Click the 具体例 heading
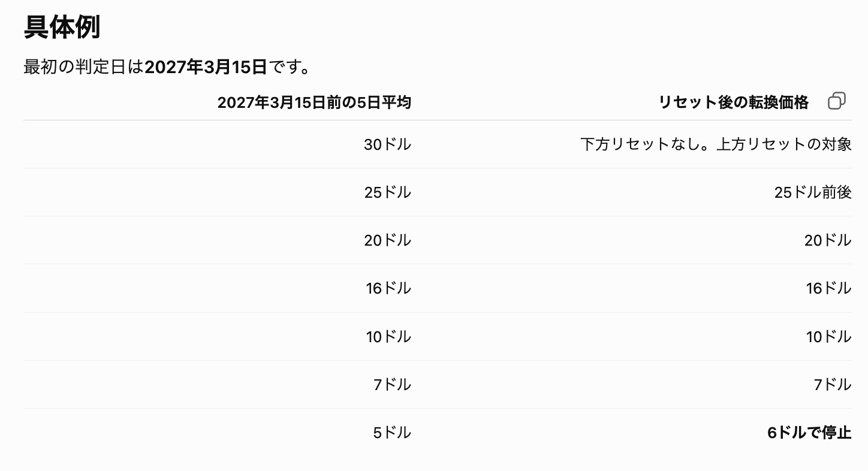This screenshot has height=471, width=868. pos(62,28)
